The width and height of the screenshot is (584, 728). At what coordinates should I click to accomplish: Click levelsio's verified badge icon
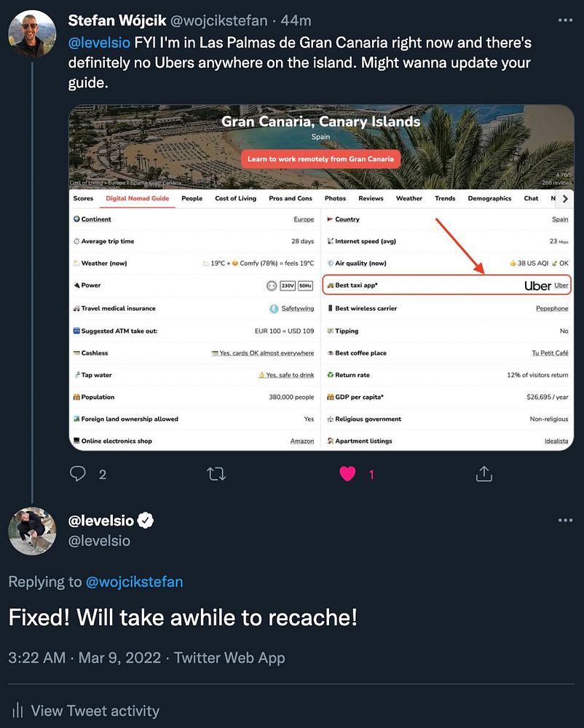[146, 521]
